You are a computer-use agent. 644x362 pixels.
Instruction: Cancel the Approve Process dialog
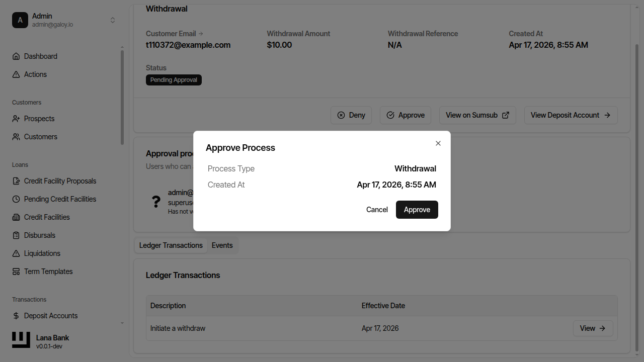click(377, 210)
